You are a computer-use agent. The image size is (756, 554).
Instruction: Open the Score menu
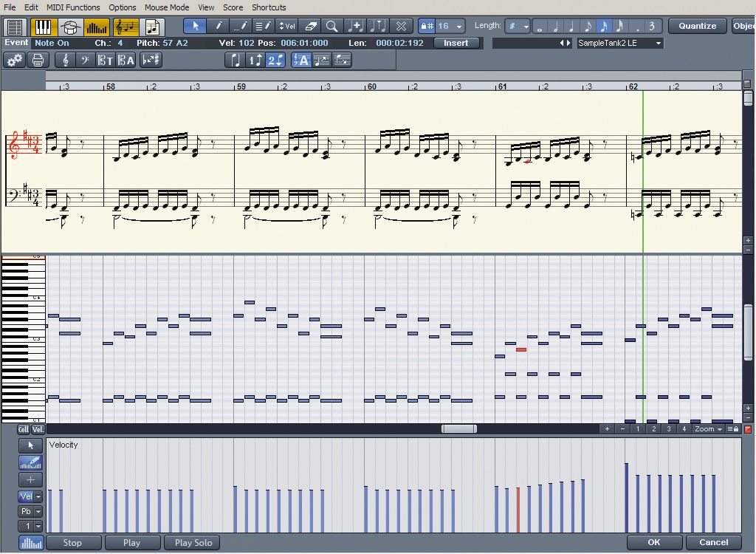coord(233,7)
